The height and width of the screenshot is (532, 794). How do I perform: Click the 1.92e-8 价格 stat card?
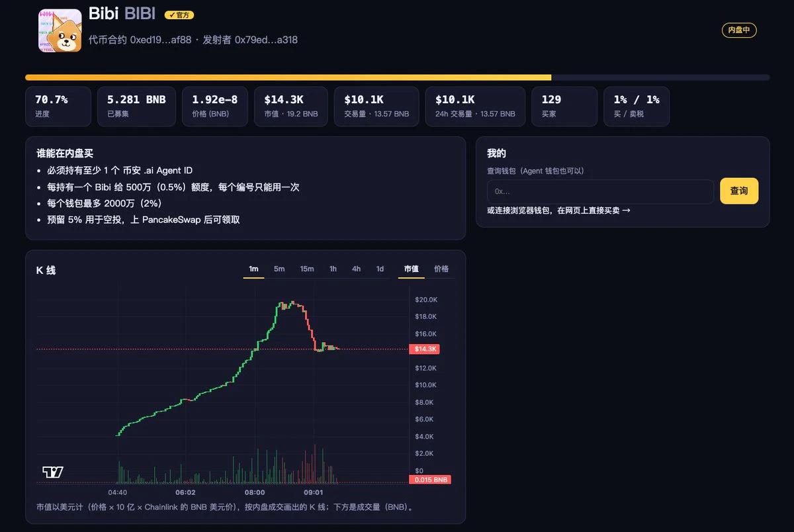point(215,107)
